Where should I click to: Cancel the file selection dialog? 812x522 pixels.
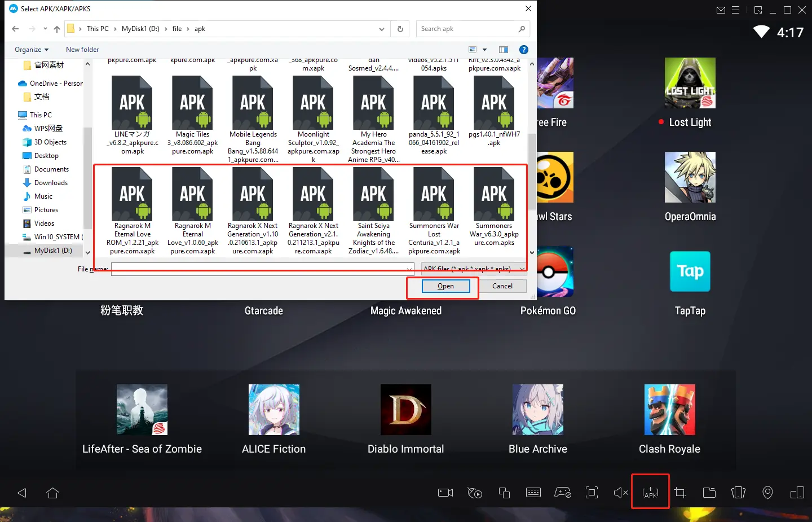click(502, 286)
